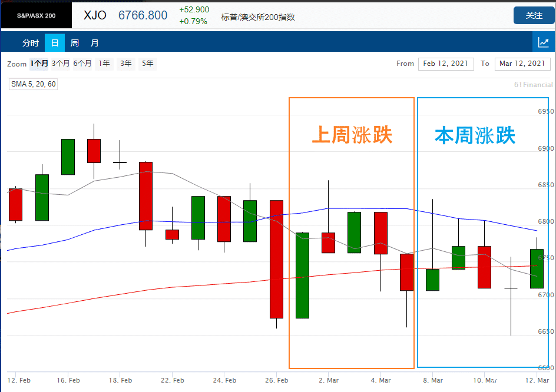Click the 关注 follow button

[534, 15]
